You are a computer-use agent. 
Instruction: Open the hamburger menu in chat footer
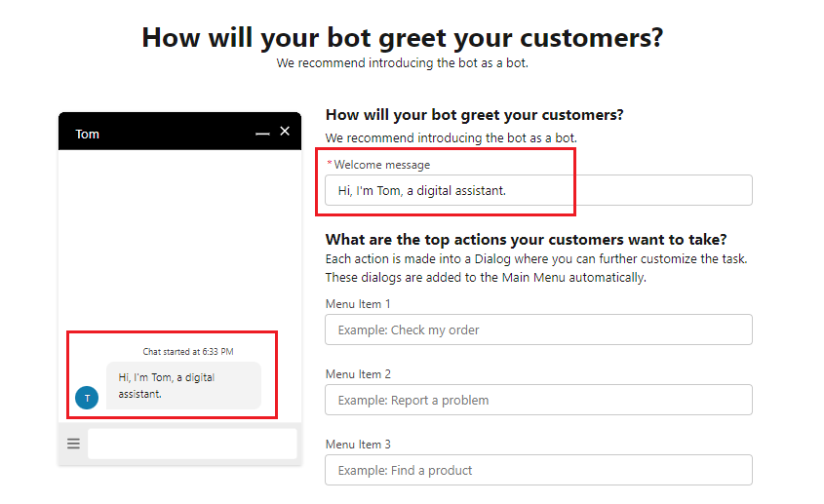(x=73, y=444)
